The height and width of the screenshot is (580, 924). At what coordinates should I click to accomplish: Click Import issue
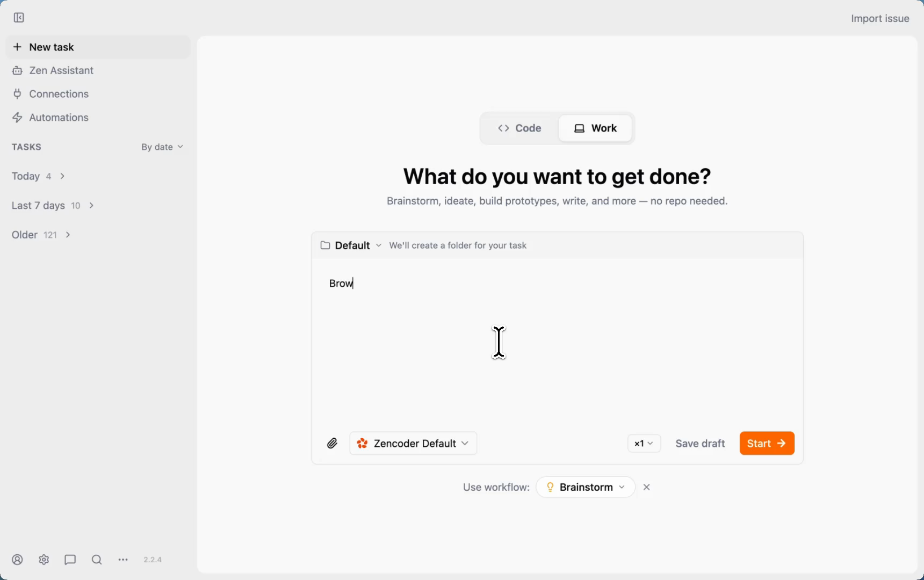880,18
